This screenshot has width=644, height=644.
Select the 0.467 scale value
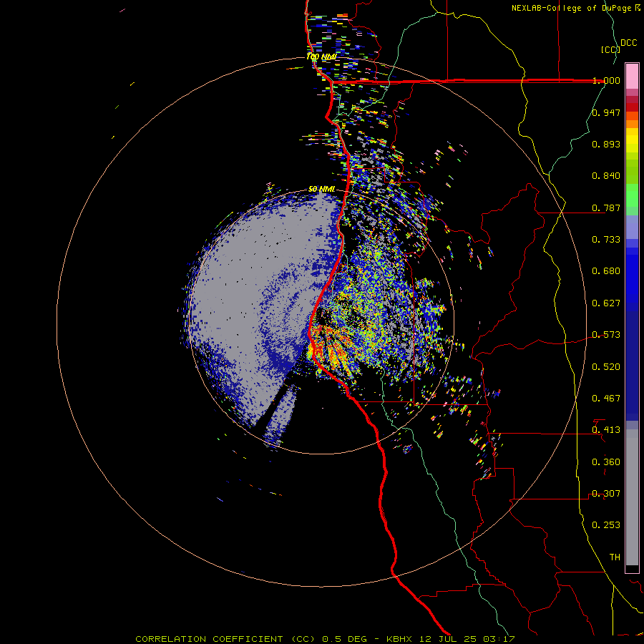(x=606, y=399)
